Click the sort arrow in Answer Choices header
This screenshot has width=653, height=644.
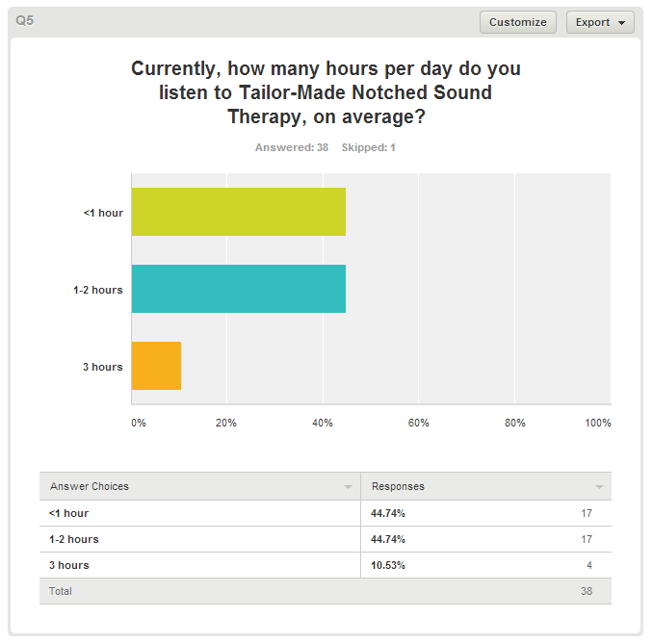coord(348,487)
